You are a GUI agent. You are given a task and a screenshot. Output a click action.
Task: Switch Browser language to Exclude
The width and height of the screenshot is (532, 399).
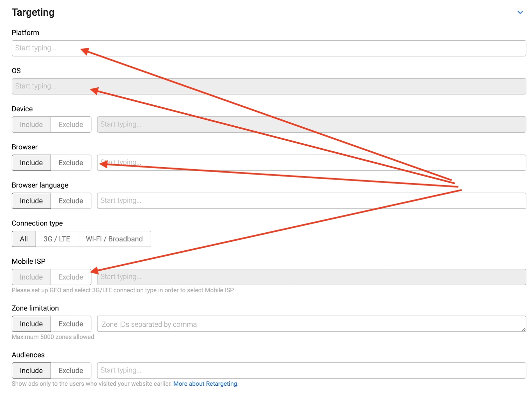[x=71, y=201]
